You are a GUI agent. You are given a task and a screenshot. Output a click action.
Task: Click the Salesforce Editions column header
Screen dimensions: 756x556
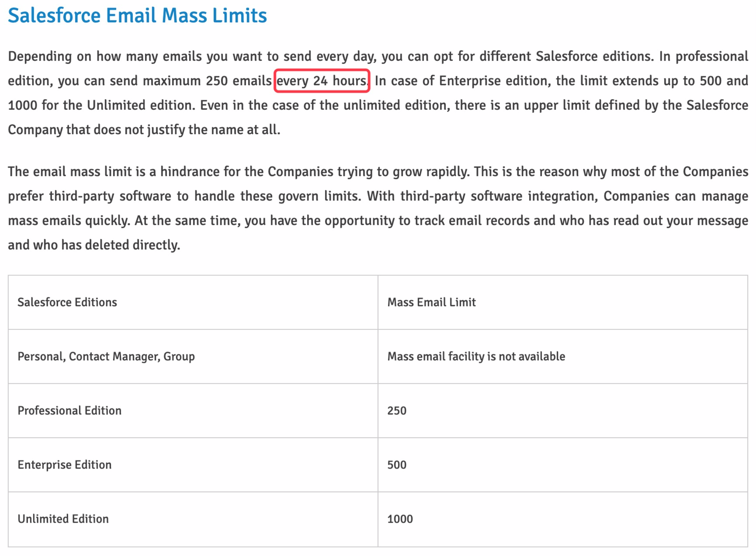[67, 302]
